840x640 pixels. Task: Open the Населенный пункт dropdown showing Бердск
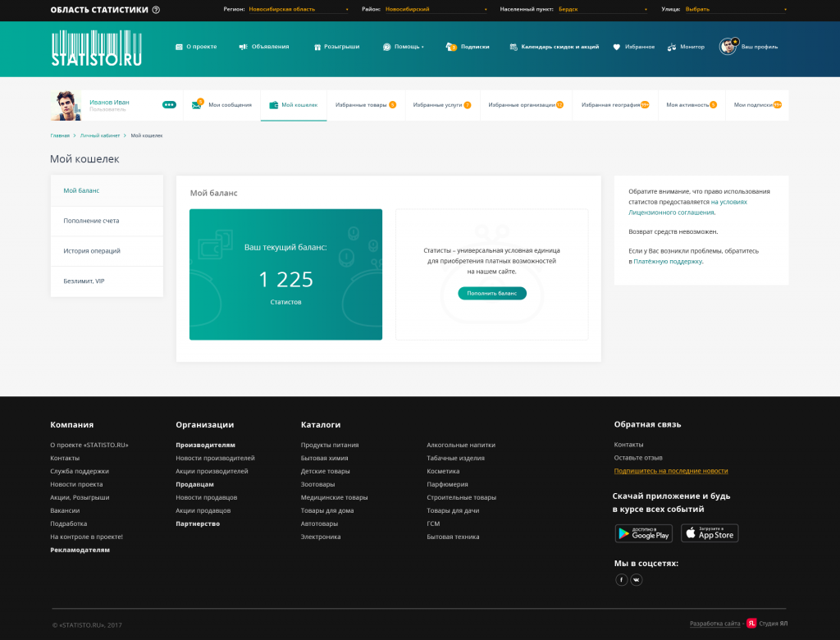603,9
